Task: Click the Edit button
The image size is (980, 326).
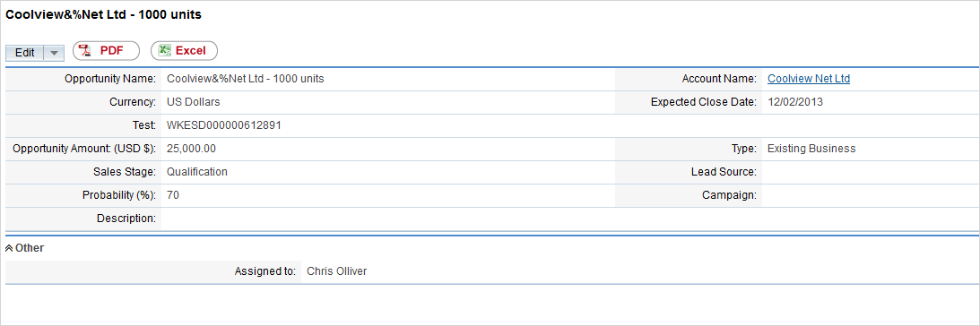Action: tap(25, 53)
